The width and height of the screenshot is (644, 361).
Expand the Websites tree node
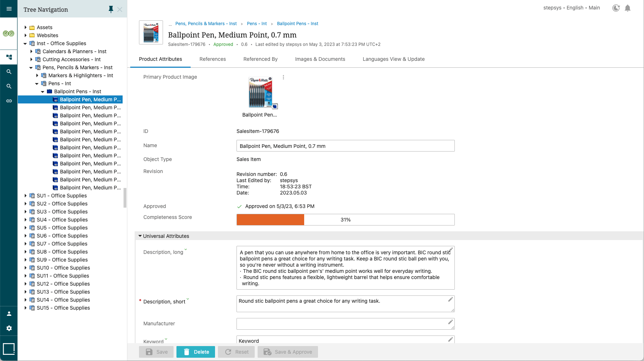tap(25, 35)
